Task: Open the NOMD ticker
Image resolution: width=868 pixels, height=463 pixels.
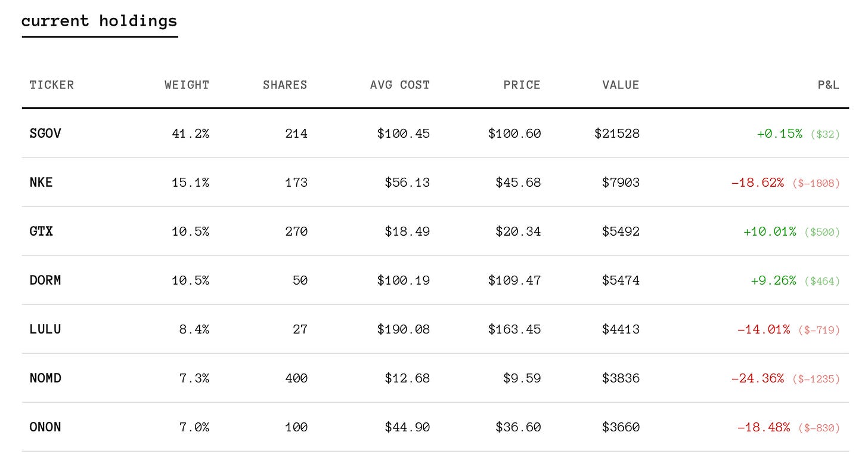Action: (x=45, y=378)
